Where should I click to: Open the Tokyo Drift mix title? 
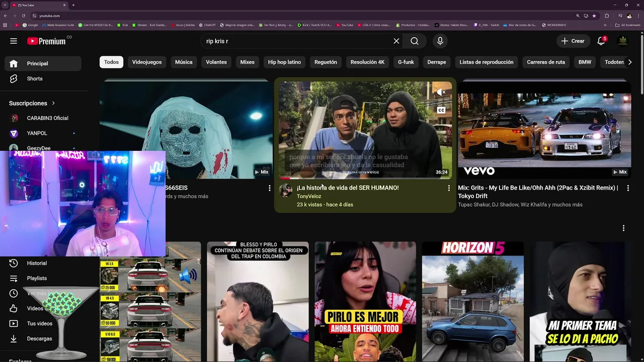538,192
